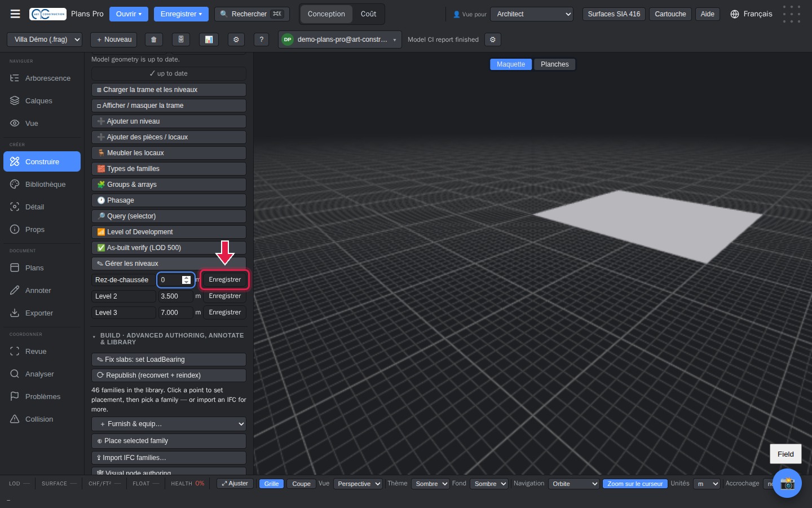Open the hamburger main menu
Image resolution: width=812 pixels, height=508 pixels.
click(15, 14)
